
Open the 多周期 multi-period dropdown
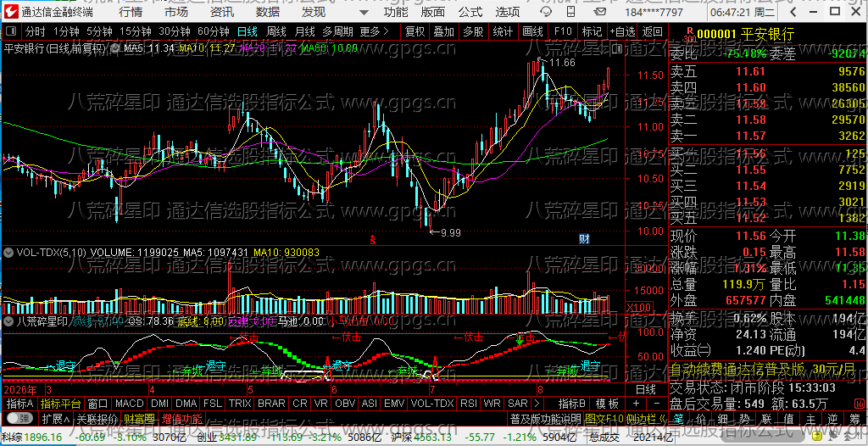(x=337, y=31)
